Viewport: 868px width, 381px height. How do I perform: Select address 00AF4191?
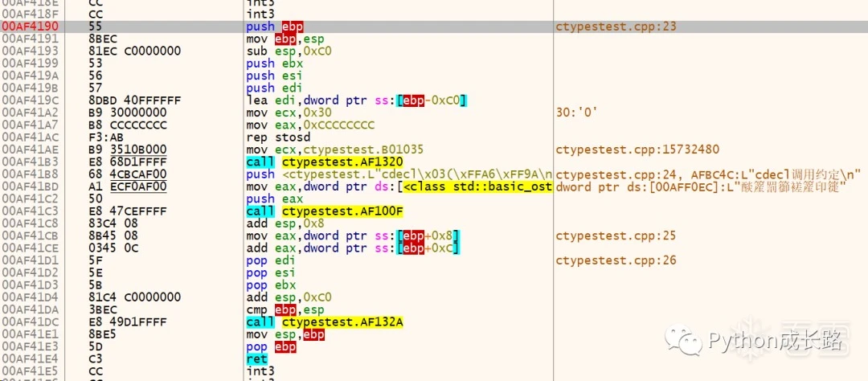click(x=31, y=39)
